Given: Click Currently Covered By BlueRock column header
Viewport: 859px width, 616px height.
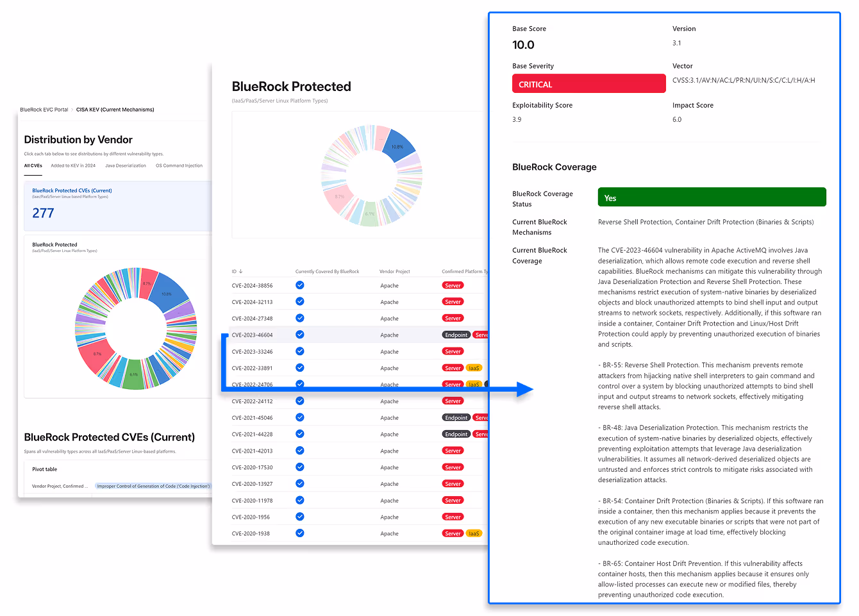Looking at the screenshot, I should pos(327,271).
